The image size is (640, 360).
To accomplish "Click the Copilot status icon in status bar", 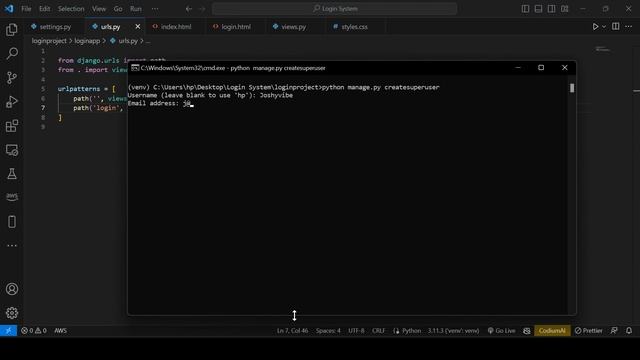I will [x=527, y=331].
